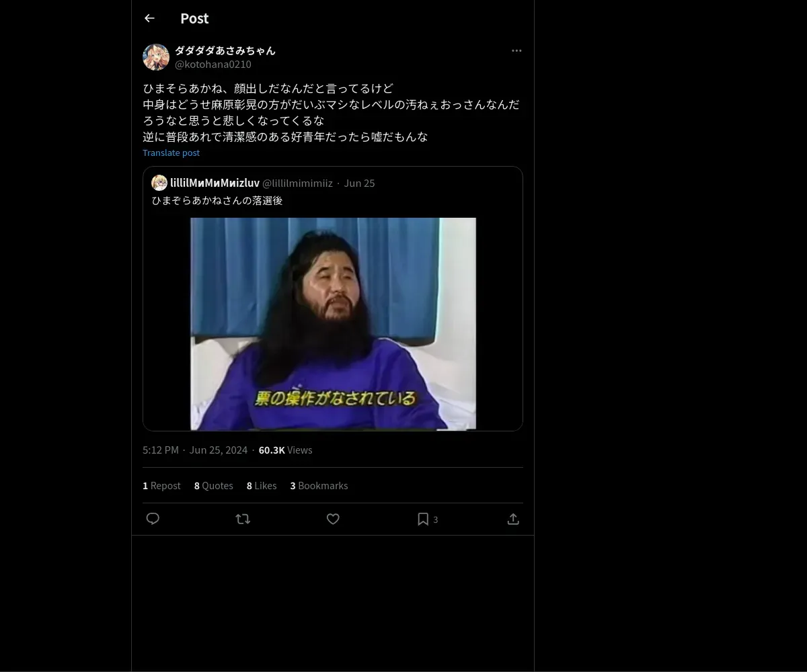Repost using the retweet arrows icon
The height and width of the screenshot is (672, 807).
click(243, 519)
